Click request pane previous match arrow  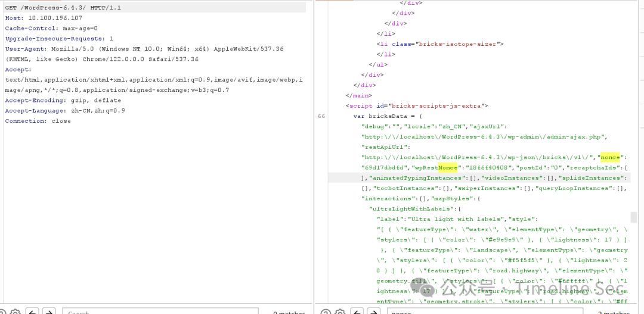coord(32,312)
